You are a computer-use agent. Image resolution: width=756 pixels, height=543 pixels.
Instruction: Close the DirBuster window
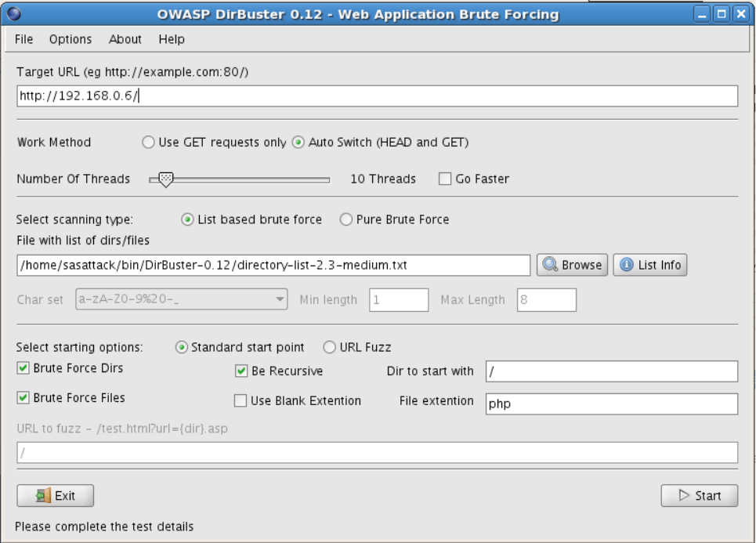(x=741, y=14)
